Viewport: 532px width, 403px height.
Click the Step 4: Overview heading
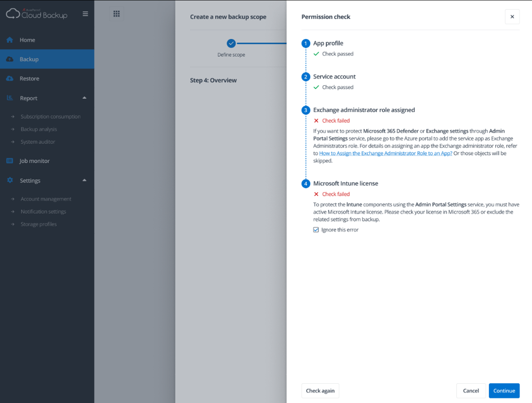click(213, 80)
